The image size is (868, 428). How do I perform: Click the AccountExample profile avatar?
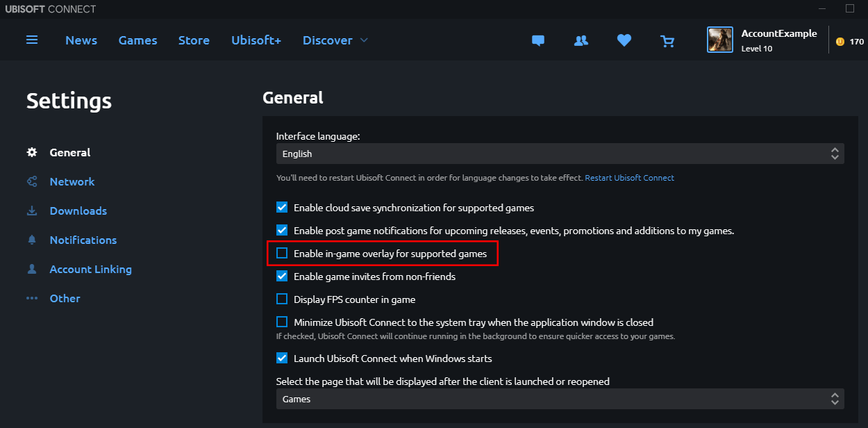click(720, 40)
